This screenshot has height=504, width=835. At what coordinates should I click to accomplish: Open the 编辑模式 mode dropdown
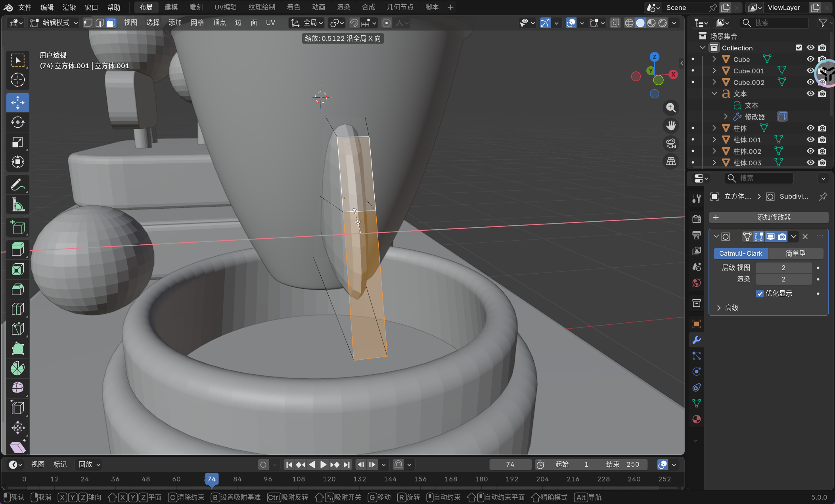(x=54, y=23)
